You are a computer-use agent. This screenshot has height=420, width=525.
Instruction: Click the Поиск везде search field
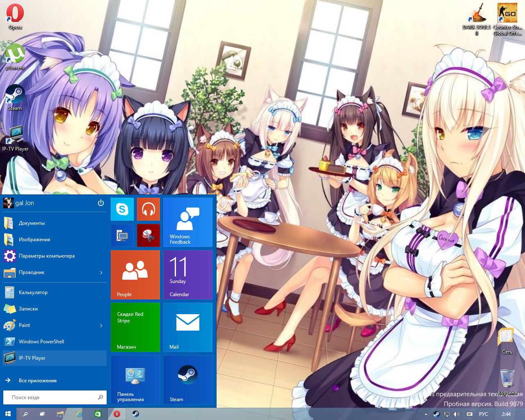point(55,397)
